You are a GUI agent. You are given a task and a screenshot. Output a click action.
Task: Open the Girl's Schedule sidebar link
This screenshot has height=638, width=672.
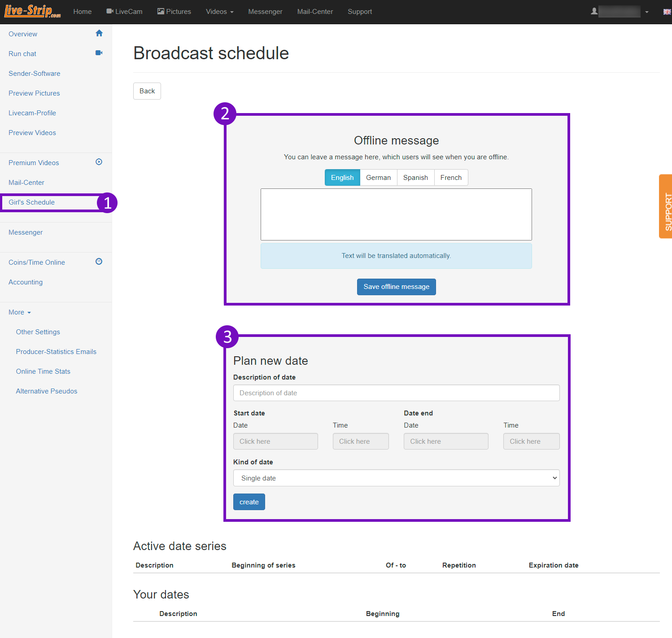[x=32, y=202]
